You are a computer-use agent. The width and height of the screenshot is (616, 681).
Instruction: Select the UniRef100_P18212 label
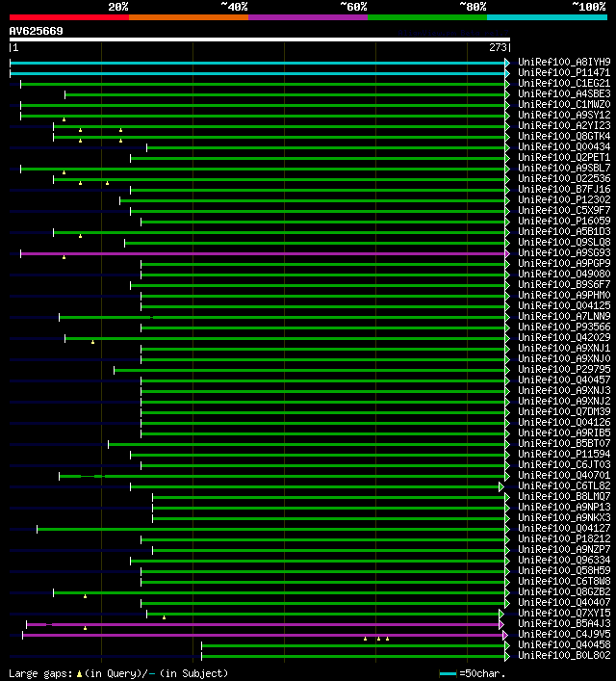pos(564,538)
